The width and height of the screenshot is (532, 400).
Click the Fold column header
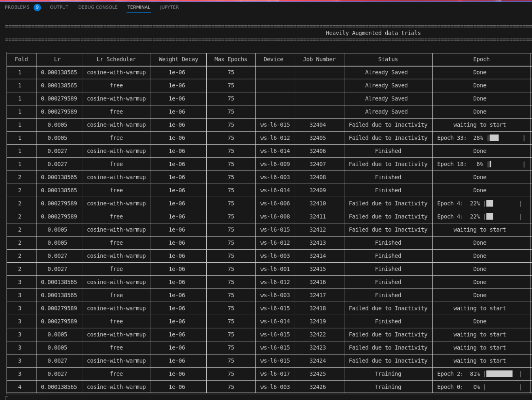[x=21, y=59]
